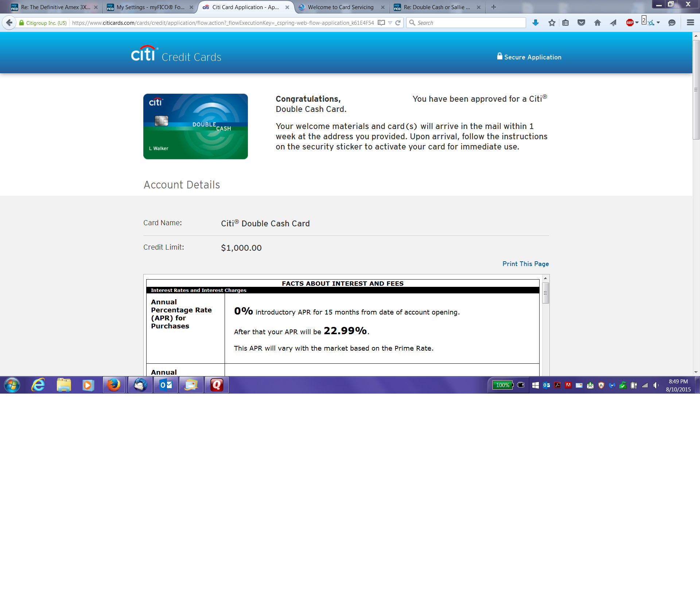Open Reader View from the address bar

381,23
